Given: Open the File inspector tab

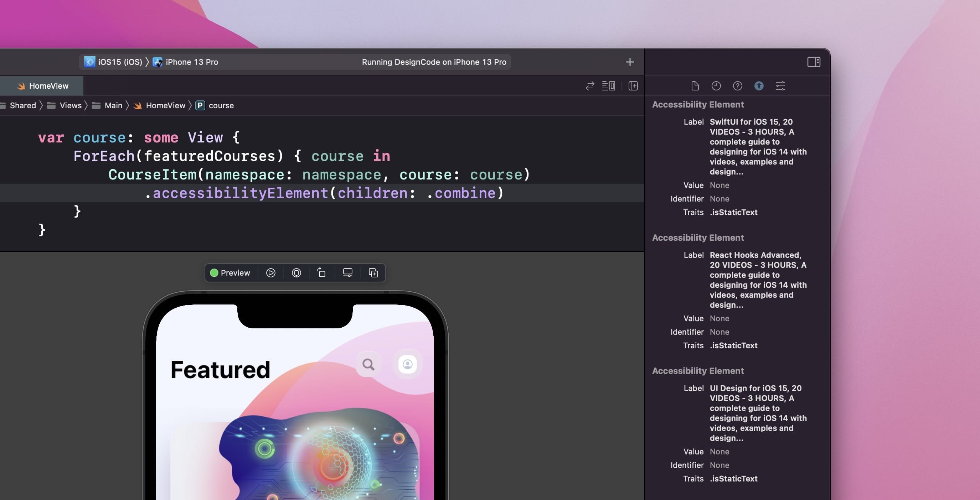Looking at the screenshot, I should (x=695, y=86).
